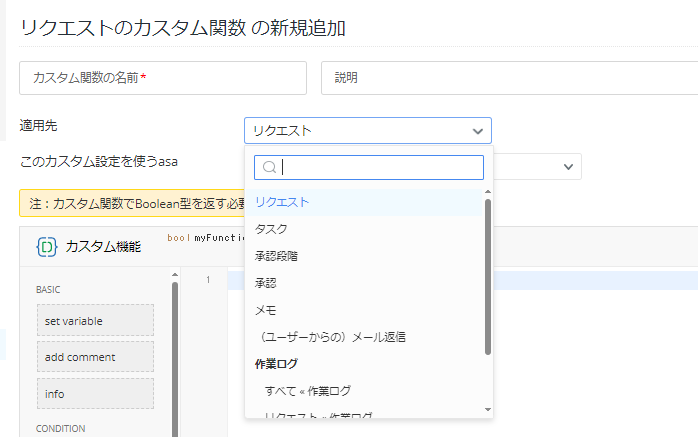Screen dimensions: 698x437
Task: Select メモ from the dropdown list
Action: tap(265, 310)
